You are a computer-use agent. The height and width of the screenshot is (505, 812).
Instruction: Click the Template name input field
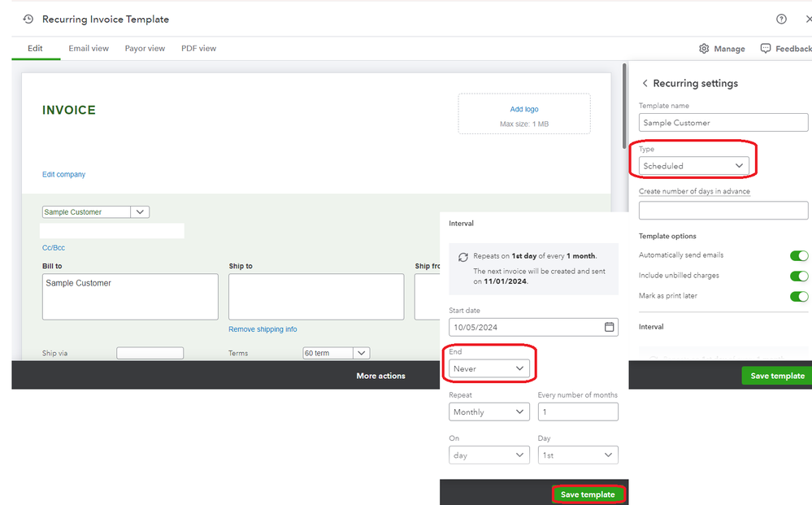[x=723, y=123]
